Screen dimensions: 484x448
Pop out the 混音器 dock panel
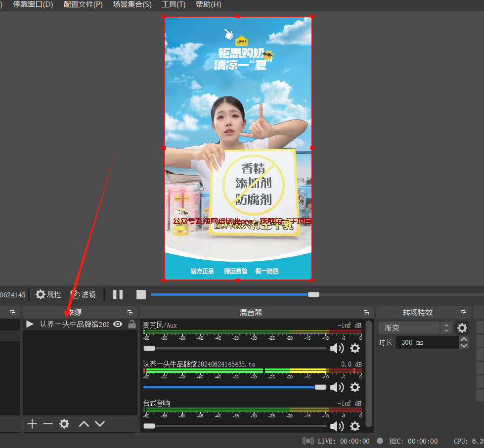(366, 313)
